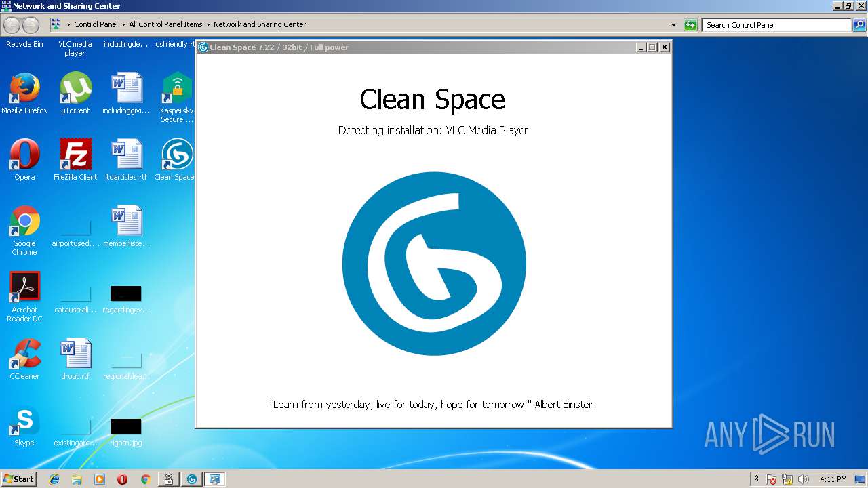
Task: Switch to Network and Sharing Center taskbar button
Action: (215, 479)
